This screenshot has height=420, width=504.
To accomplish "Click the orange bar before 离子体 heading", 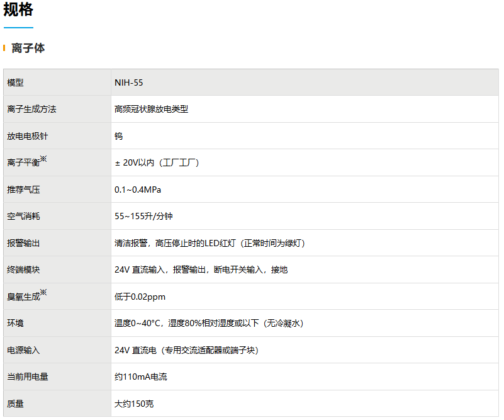I will pos(4,48).
